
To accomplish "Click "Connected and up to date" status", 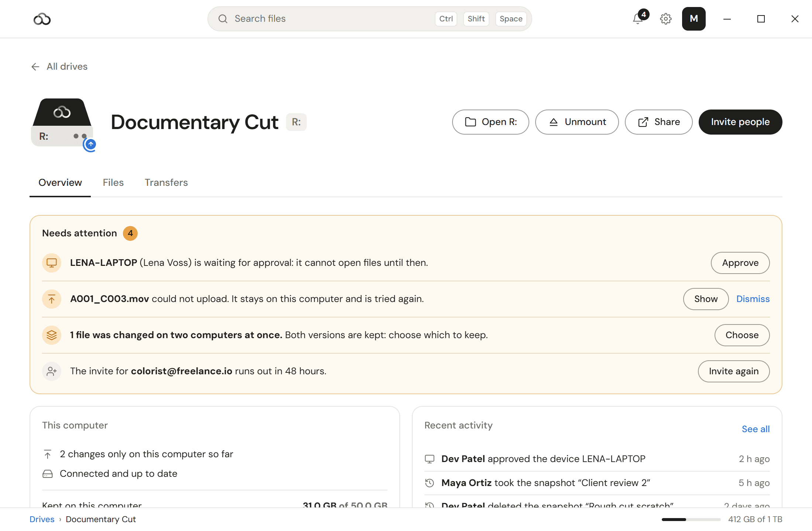I will pyautogui.click(x=118, y=474).
